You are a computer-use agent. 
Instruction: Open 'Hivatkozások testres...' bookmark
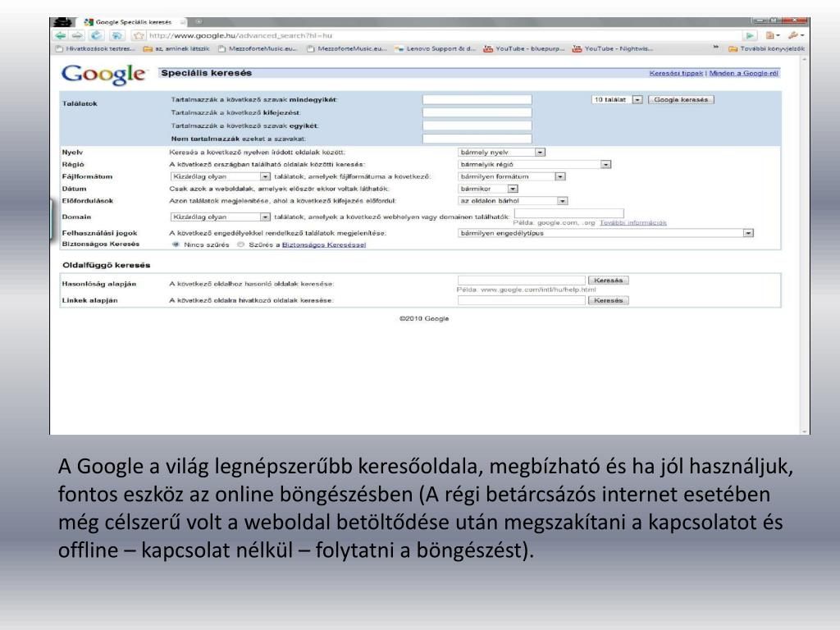coord(95,48)
